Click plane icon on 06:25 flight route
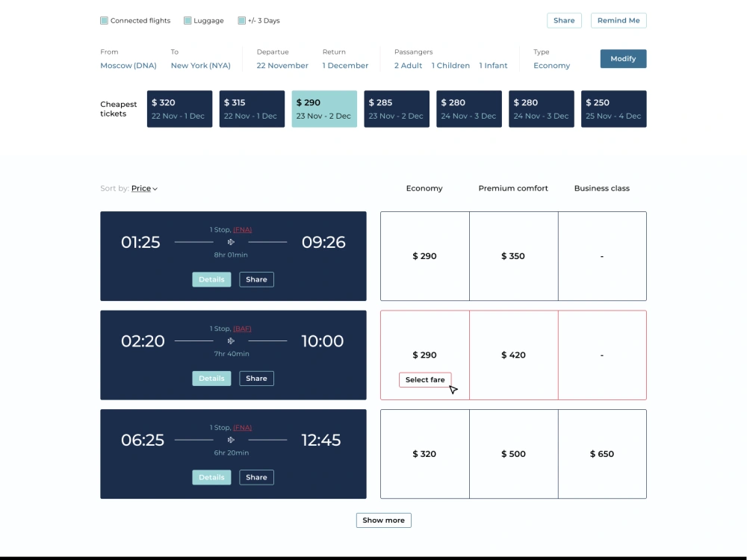This screenshot has width=747, height=560. point(231,441)
